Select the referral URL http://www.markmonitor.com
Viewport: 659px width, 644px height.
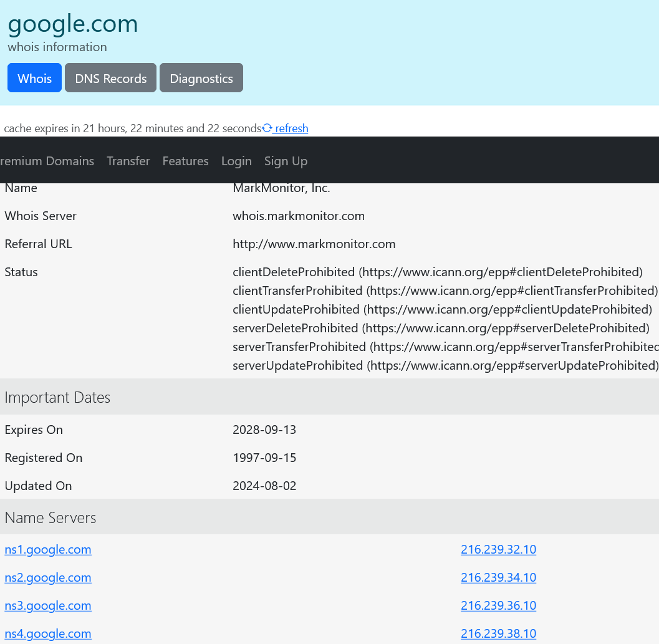point(314,244)
